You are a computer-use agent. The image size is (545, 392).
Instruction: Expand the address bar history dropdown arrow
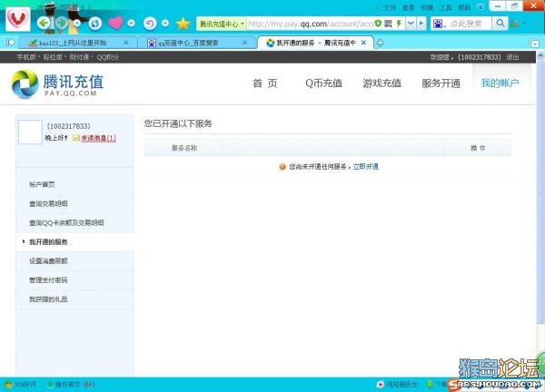(x=411, y=24)
